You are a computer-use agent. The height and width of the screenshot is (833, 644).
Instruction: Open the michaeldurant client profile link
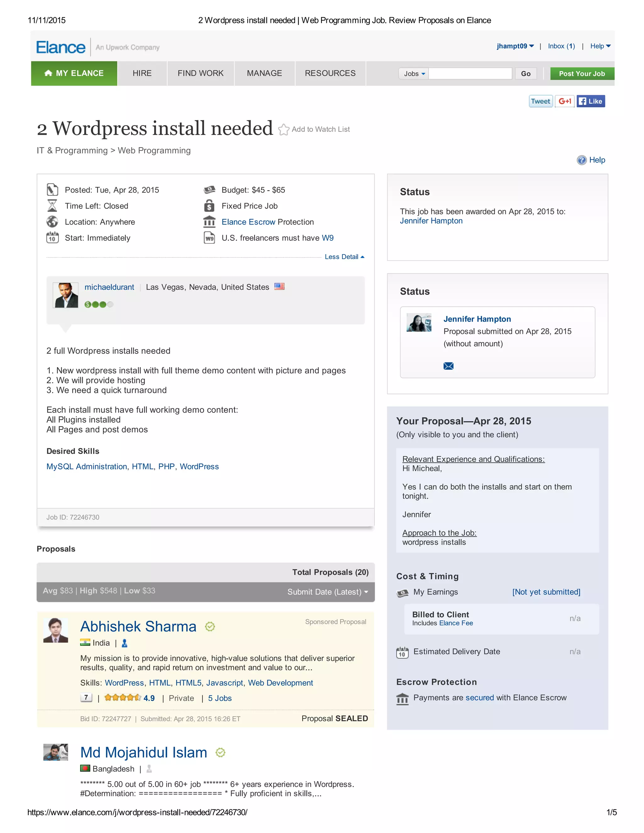(x=109, y=287)
